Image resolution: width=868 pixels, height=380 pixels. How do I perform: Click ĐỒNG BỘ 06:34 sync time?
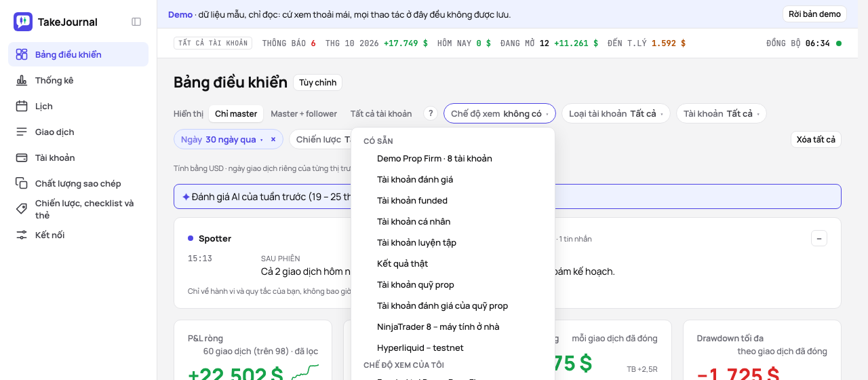[798, 43]
